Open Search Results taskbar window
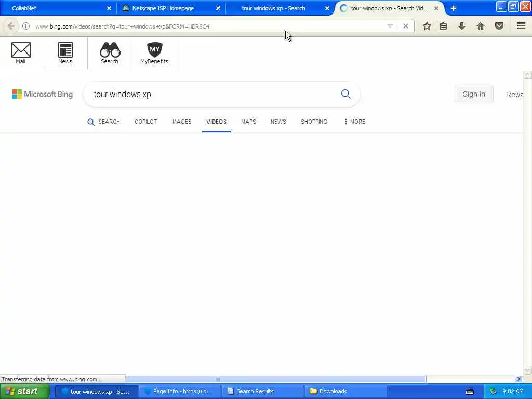Image resolution: width=532 pixels, height=399 pixels. click(262, 391)
